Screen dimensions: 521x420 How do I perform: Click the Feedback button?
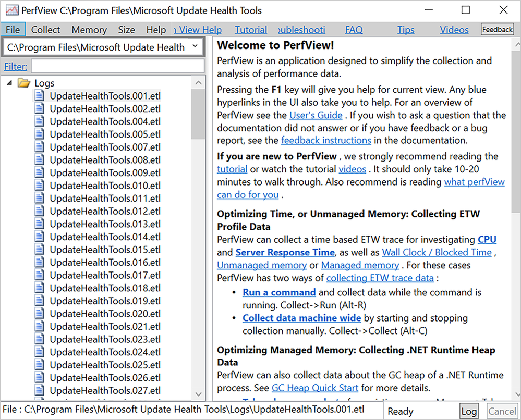497,29
